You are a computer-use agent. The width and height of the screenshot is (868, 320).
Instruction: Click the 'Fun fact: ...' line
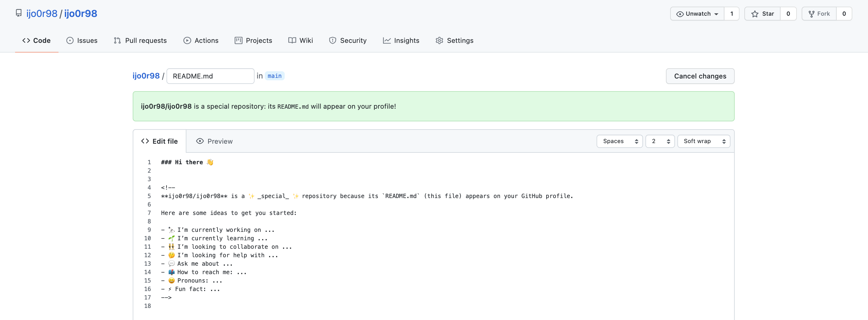(x=190, y=289)
